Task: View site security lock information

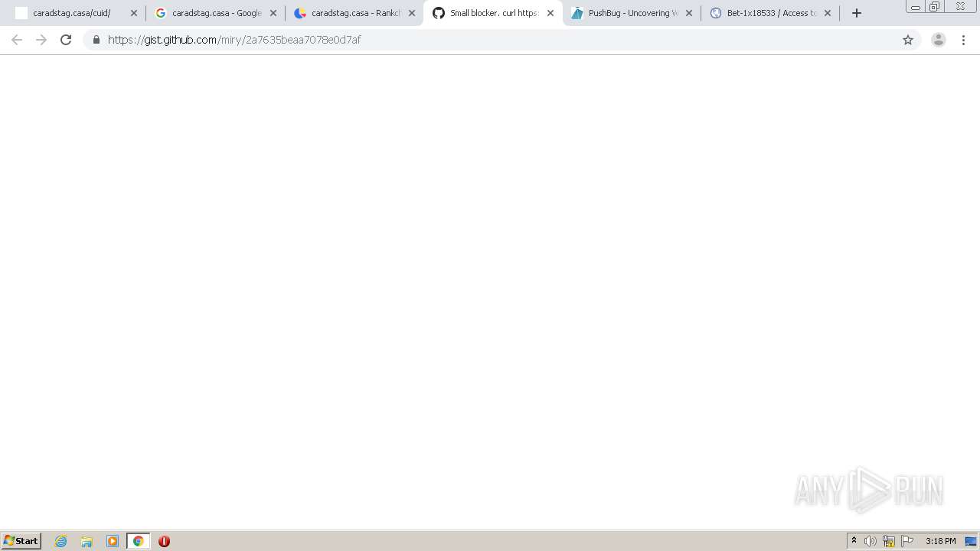Action: click(96, 40)
